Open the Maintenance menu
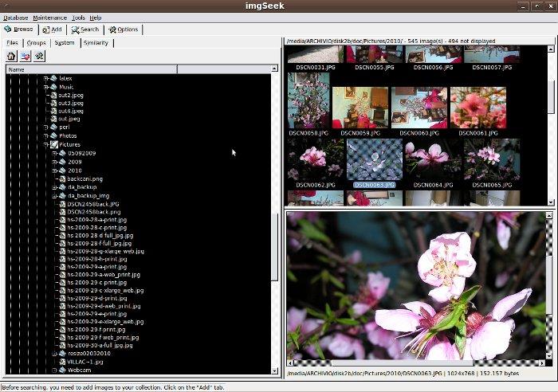 click(x=49, y=18)
